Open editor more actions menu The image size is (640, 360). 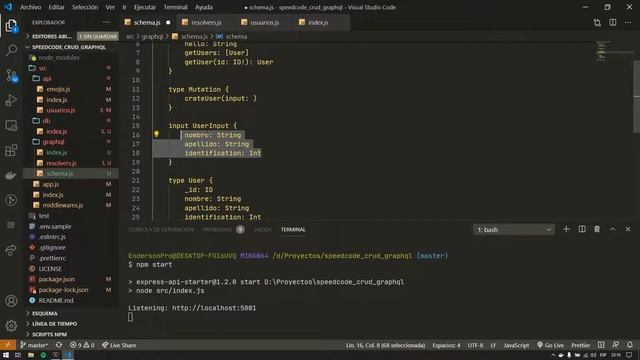[628, 22]
